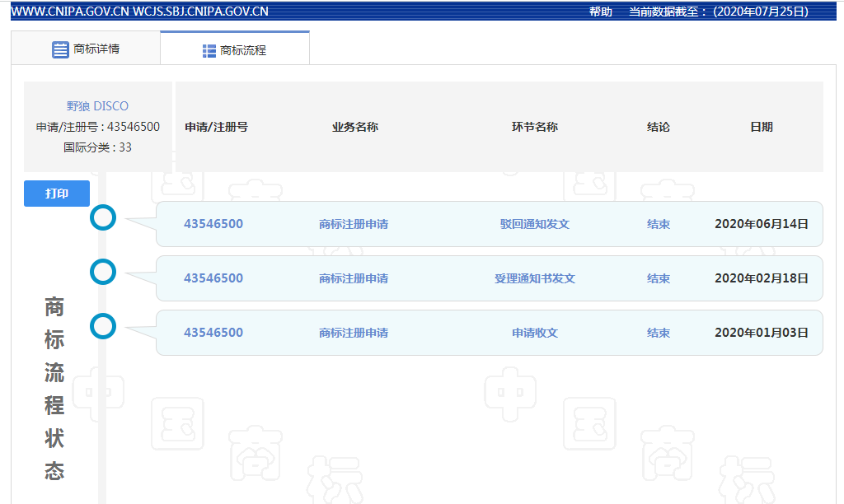
Task: Click the 商标详情 tab document icon
Action: point(60,49)
